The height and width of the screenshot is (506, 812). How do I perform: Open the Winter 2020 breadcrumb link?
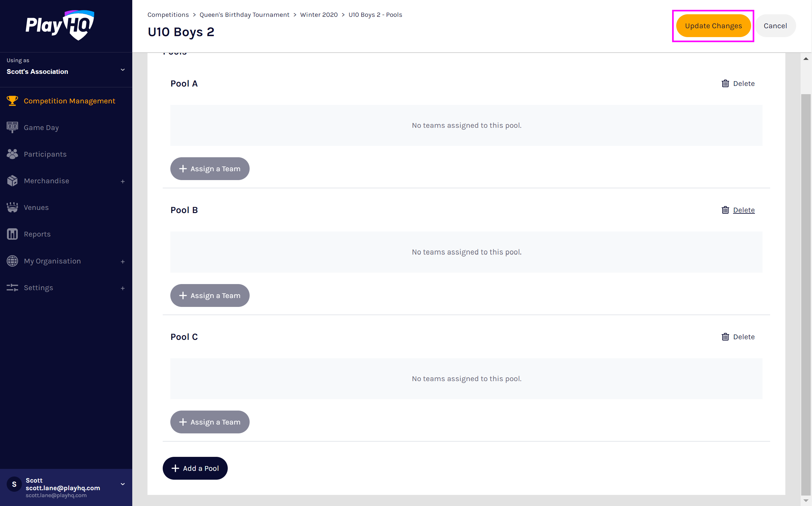[319, 15]
